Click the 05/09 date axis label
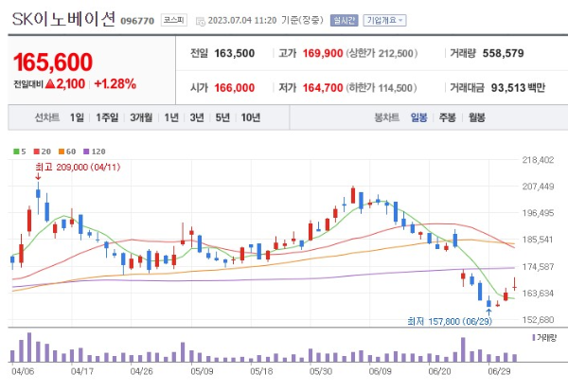The width and height of the screenshot is (568, 392). point(202,371)
